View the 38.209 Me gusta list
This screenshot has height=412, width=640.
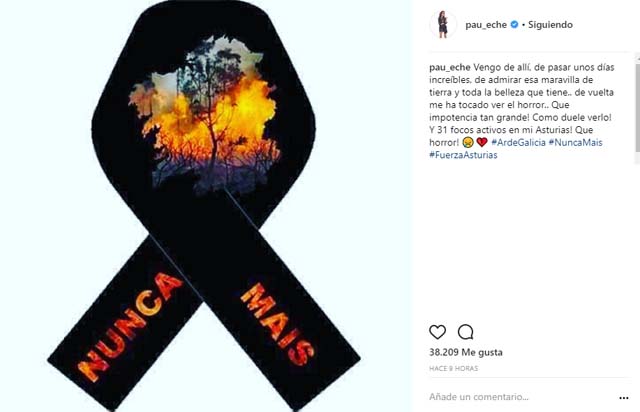[466, 352]
